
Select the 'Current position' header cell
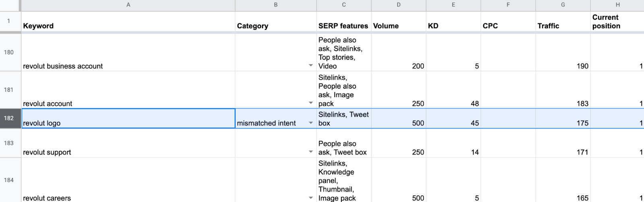click(x=617, y=22)
